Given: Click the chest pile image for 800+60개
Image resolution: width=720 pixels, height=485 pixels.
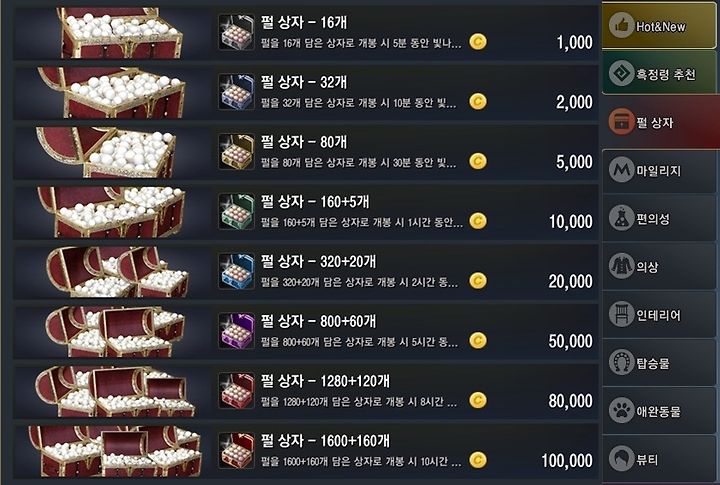Looking at the screenshot, I should click(x=115, y=332).
